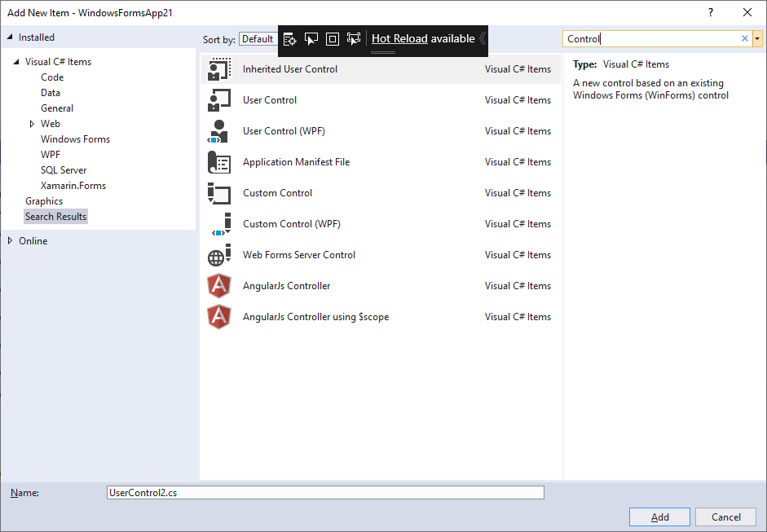Viewport: 767px width, 532px height.
Task: Select the Graphics category
Action: [44, 201]
